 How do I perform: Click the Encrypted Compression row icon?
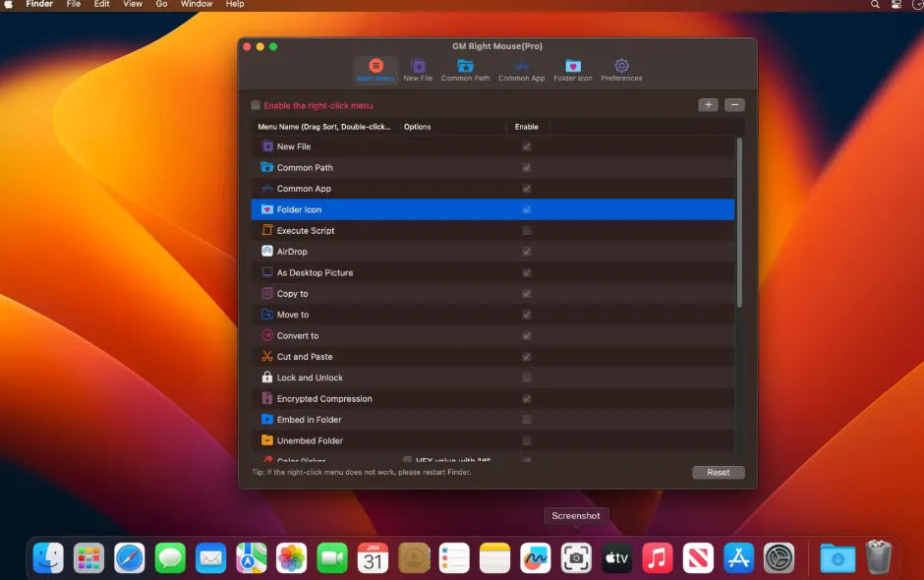click(x=267, y=398)
